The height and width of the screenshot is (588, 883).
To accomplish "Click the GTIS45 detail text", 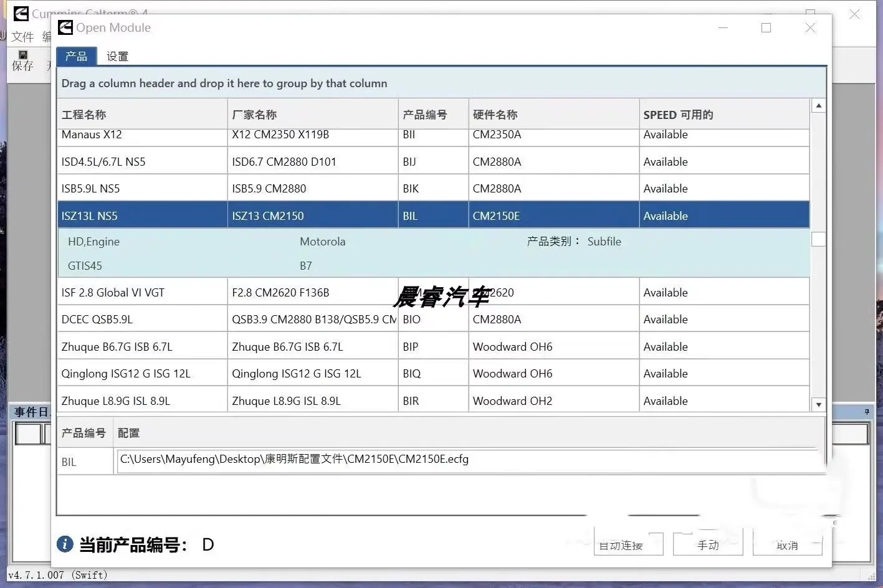I will coord(85,265).
